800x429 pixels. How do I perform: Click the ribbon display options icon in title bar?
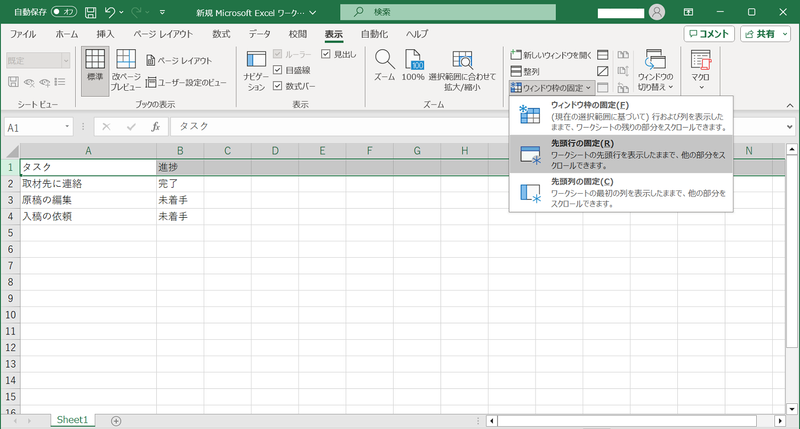click(688, 12)
